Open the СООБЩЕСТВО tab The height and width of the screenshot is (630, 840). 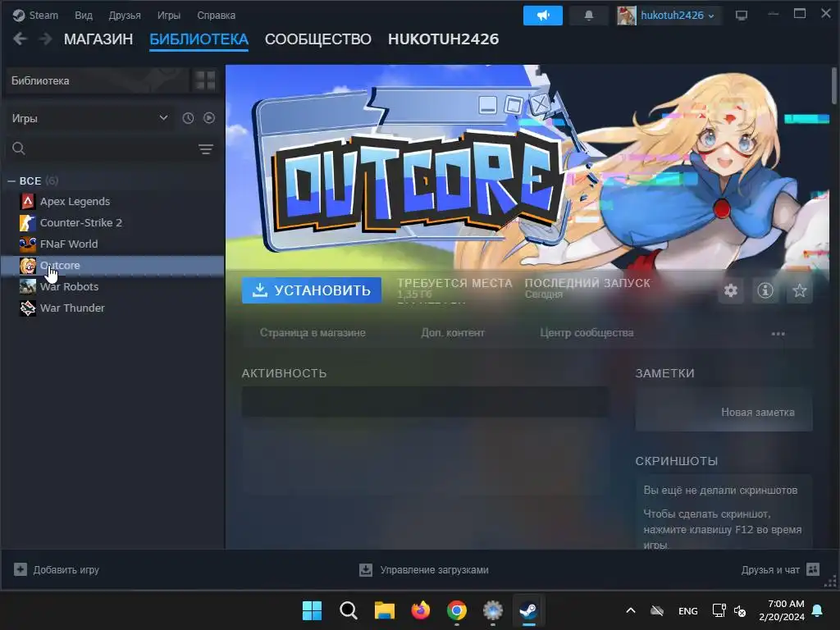[x=317, y=39]
